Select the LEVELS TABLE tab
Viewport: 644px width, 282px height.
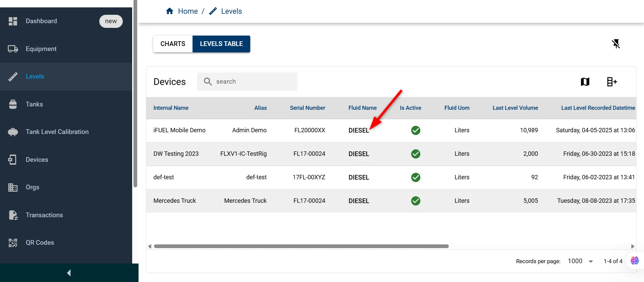(x=221, y=44)
